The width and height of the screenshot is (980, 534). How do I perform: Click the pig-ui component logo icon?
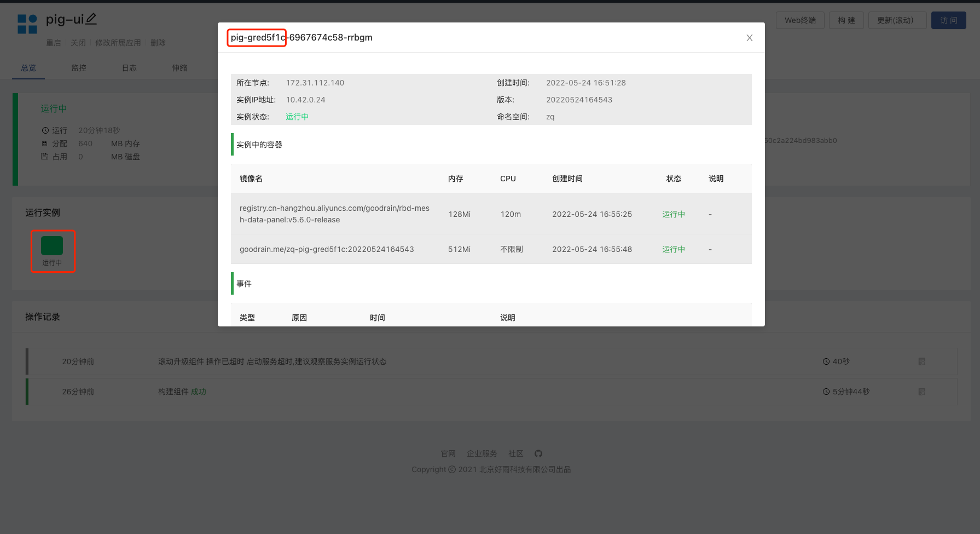point(27,24)
